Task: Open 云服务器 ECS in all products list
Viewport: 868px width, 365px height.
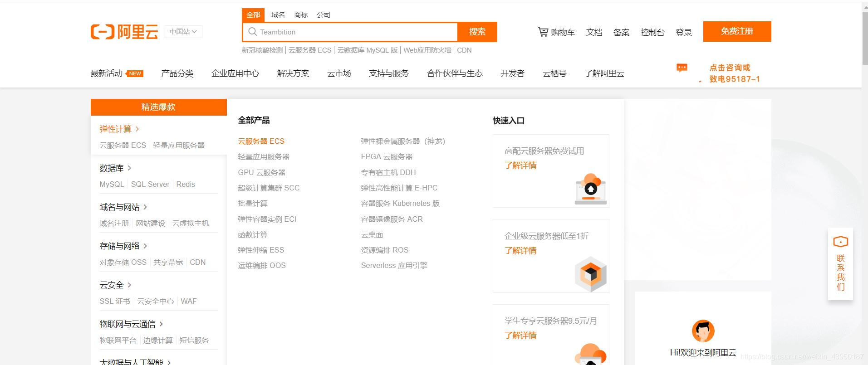Action: click(x=261, y=141)
